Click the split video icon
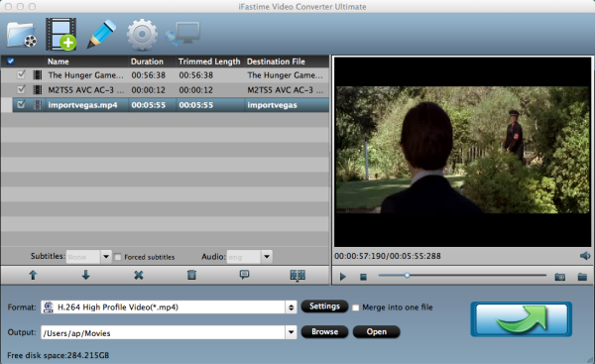This screenshot has width=595, height=364. 297,275
